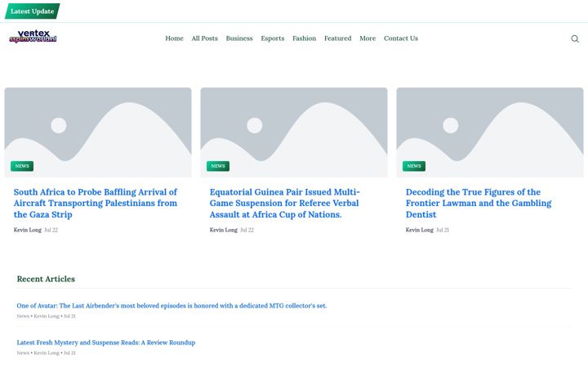This screenshot has height=368, width=588.
Task: Open Avatar MTG collector's set article
Action: point(171,306)
